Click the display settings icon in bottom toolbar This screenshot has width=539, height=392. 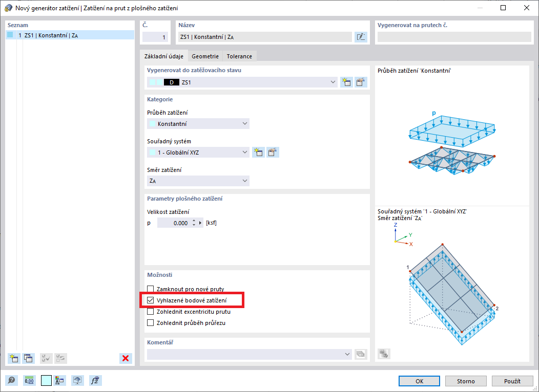[x=59, y=380]
